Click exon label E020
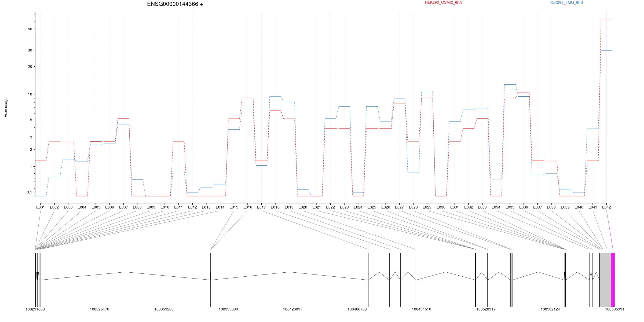This screenshot has width=644, height=322. pyautogui.click(x=303, y=207)
